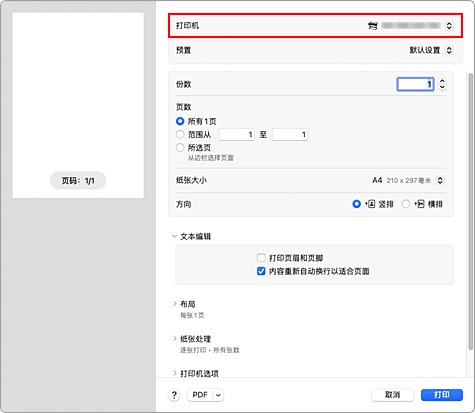
Task: Choose 竖排 portrait orientation radio button
Action: pos(356,204)
